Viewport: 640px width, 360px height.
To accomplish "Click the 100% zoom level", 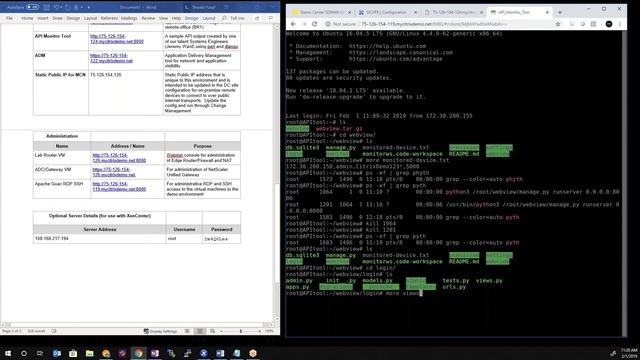I will [269, 331].
